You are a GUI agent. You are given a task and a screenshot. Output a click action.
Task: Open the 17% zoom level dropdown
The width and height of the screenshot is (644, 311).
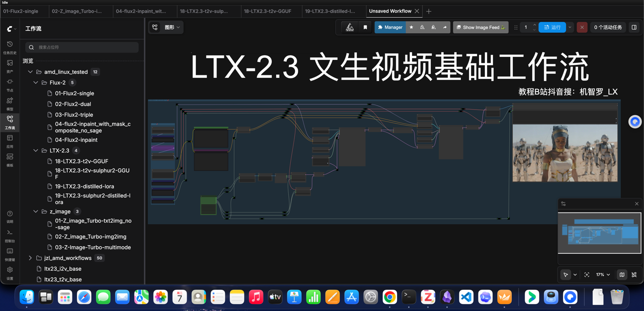603,275
